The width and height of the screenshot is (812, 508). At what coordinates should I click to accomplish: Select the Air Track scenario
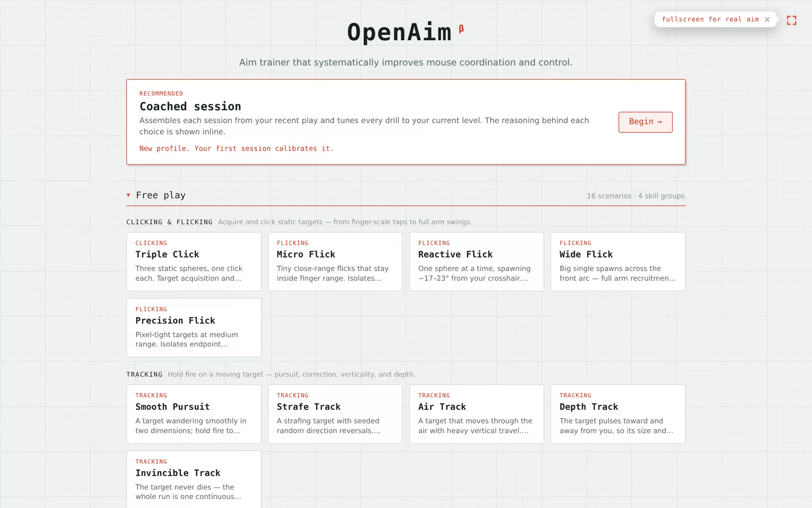click(x=477, y=414)
